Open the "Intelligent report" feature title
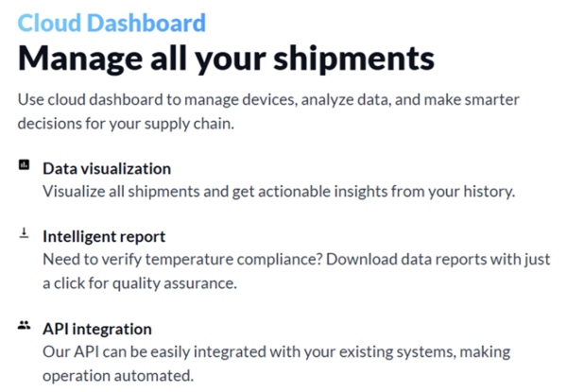The image size is (567, 392). point(105,236)
